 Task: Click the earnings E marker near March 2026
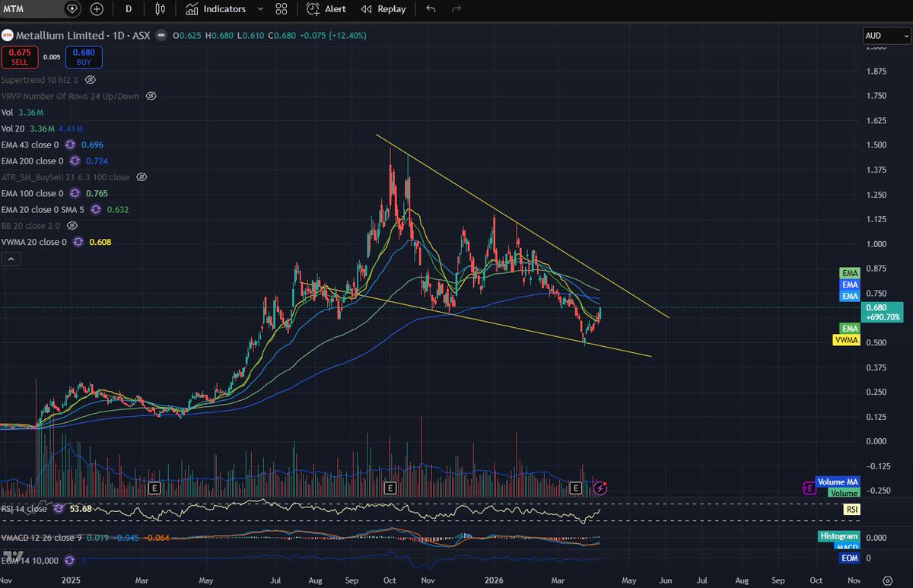point(575,487)
